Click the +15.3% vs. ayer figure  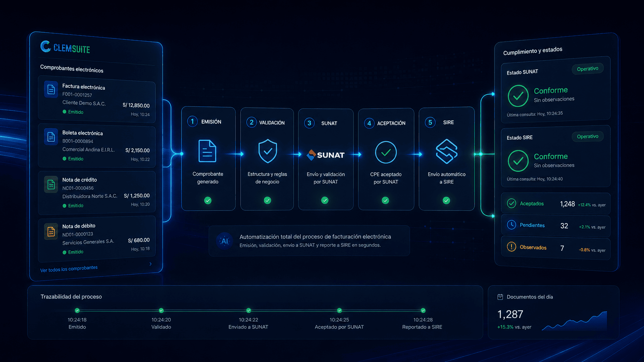(514, 327)
